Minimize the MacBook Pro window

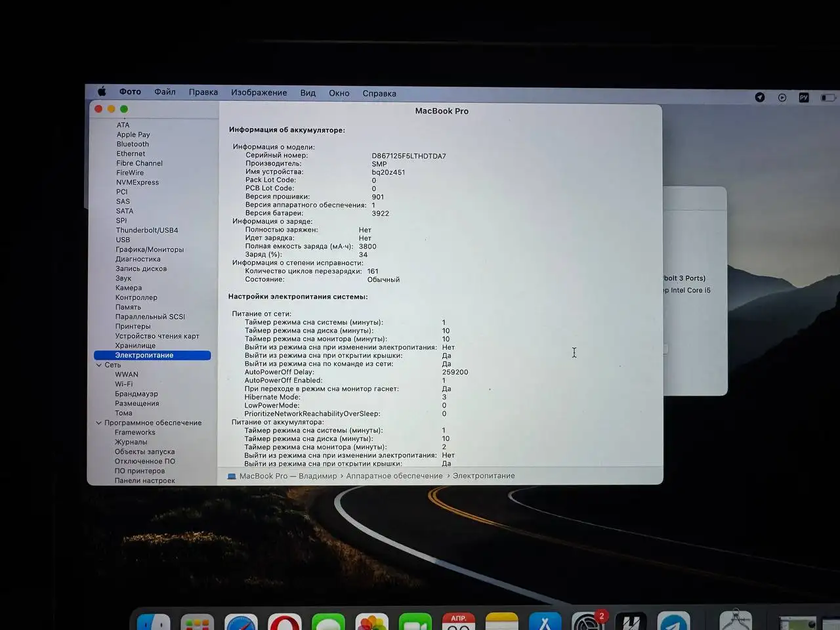[112, 109]
